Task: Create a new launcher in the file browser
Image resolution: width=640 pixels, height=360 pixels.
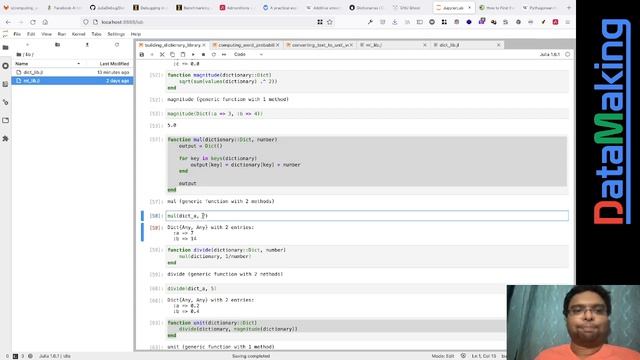Action: [x=27, y=44]
